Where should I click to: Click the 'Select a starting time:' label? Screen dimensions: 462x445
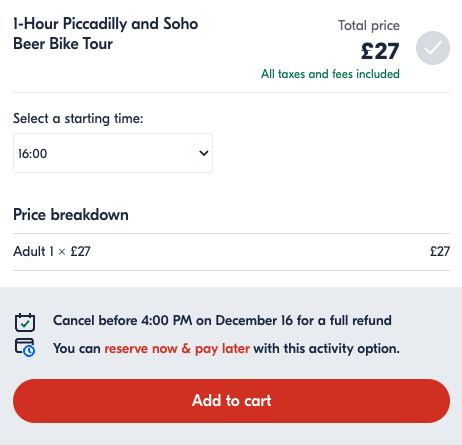point(78,119)
